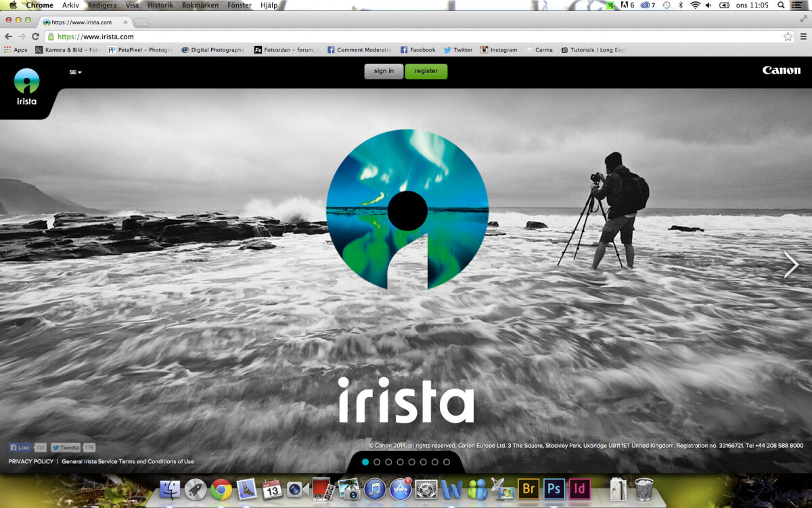812x508 pixels.
Task: Open the PRIVACY POLICY link
Action: [31, 461]
